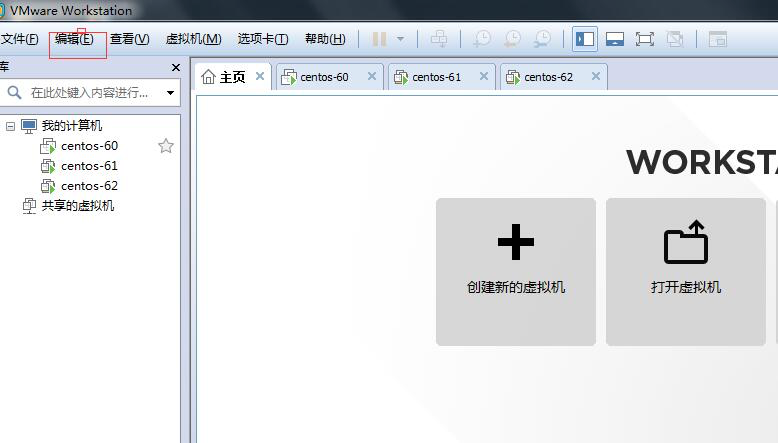This screenshot has height=443, width=778.
Task: Click the centos-61 VM icon in tree
Action: tap(48, 166)
